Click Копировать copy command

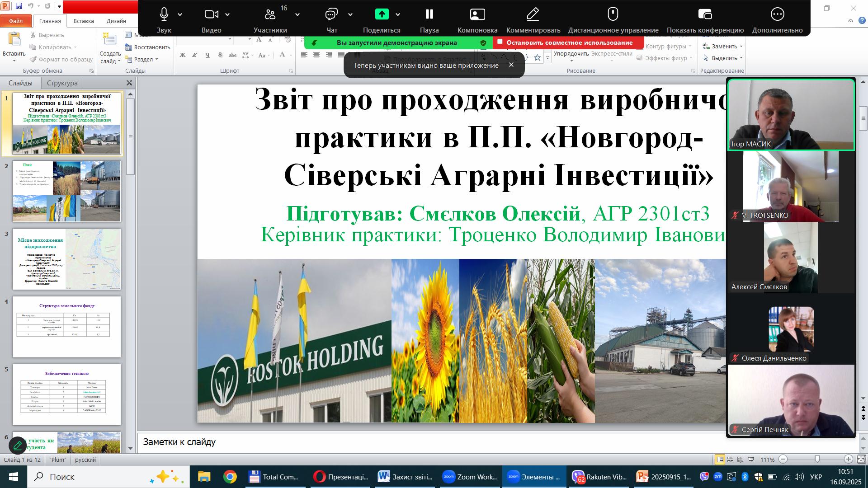tap(53, 47)
